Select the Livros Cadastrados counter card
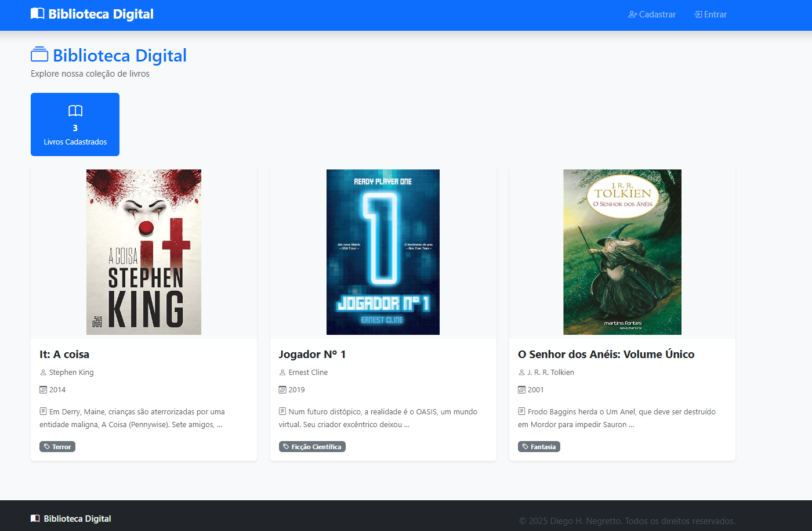Screen dimensions: 812x531 coord(75,124)
